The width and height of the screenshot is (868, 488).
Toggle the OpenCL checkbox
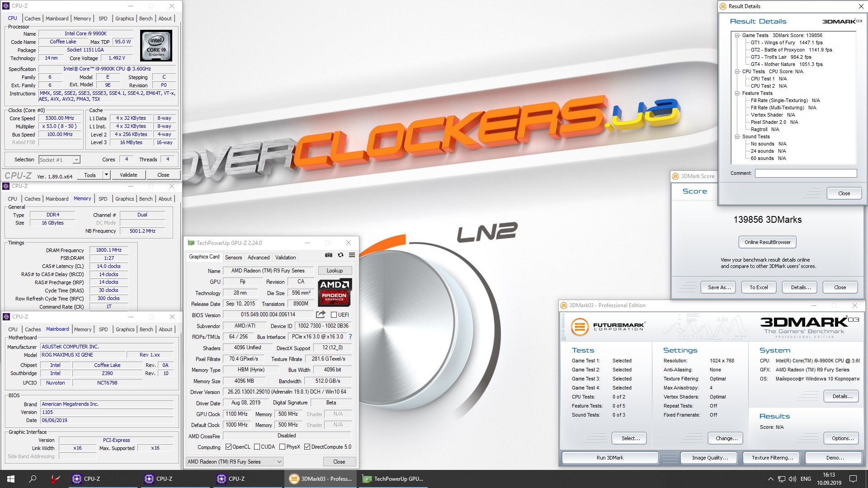[x=228, y=447]
